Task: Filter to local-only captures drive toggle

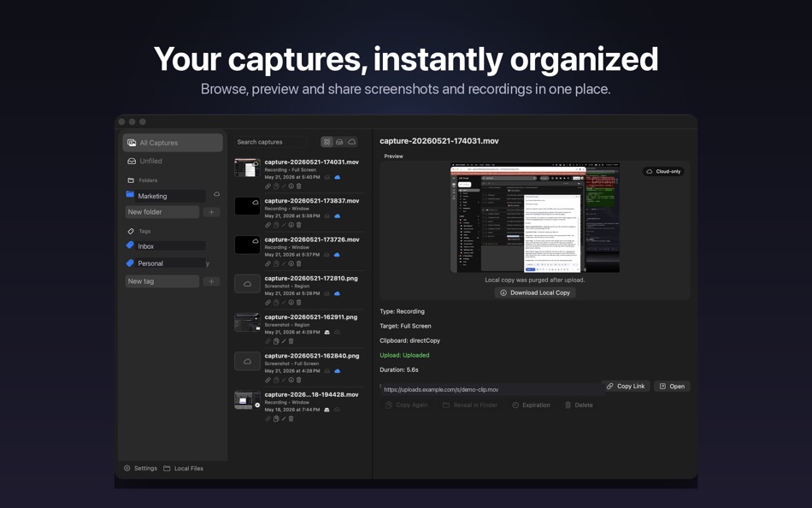Action: point(339,141)
